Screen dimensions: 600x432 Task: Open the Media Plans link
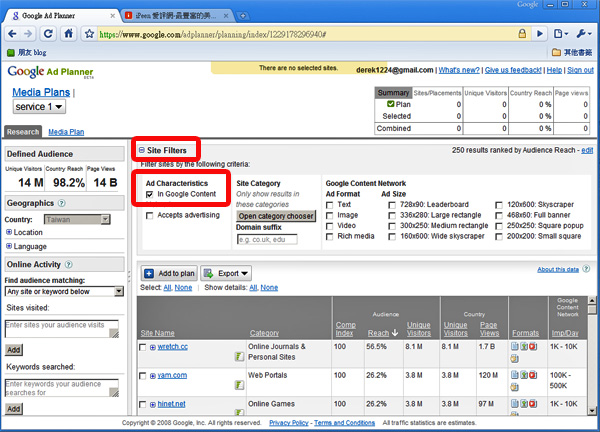tap(41, 92)
